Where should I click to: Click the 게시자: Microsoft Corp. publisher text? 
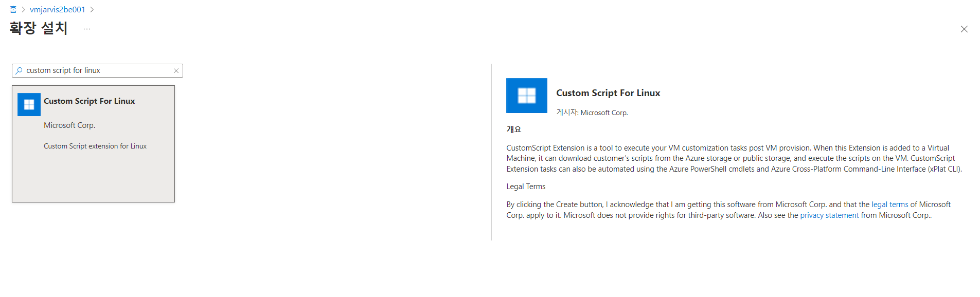click(x=592, y=113)
